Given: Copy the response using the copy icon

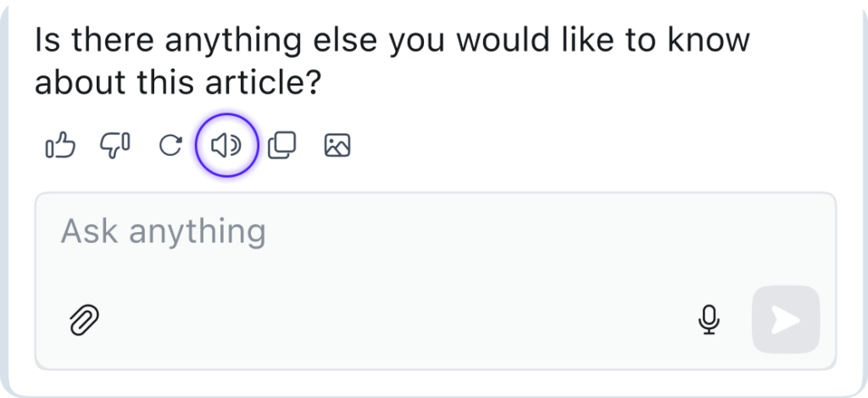Looking at the screenshot, I should 281,146.
